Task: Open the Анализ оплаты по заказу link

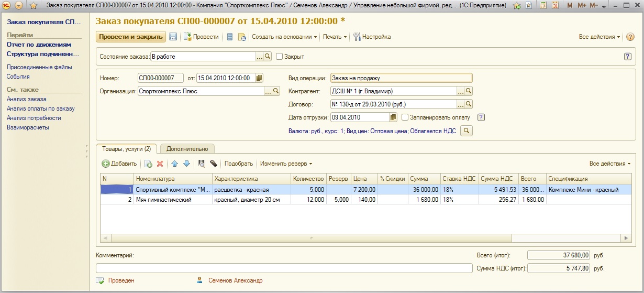Action: (x=40, y=108)
